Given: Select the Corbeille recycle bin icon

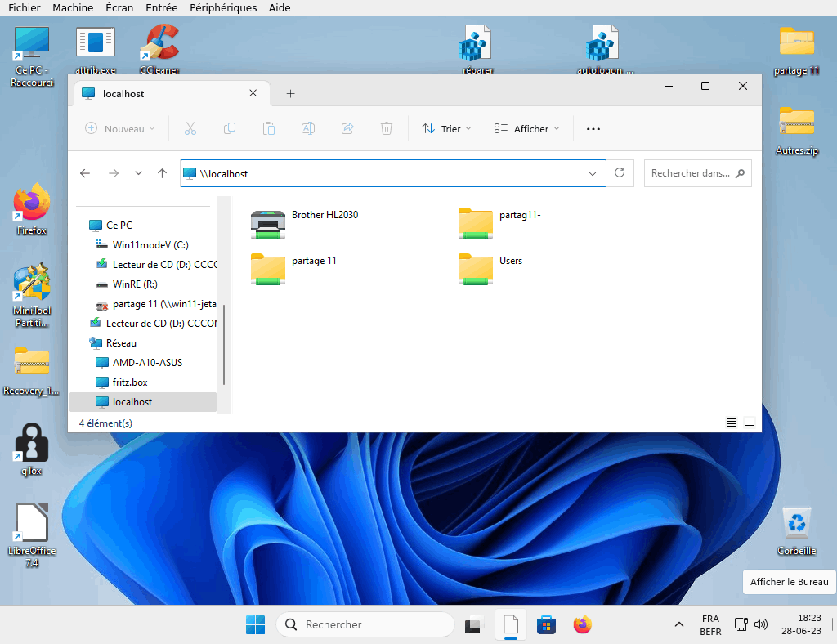Looking at the screenshot, I should 796,531.
